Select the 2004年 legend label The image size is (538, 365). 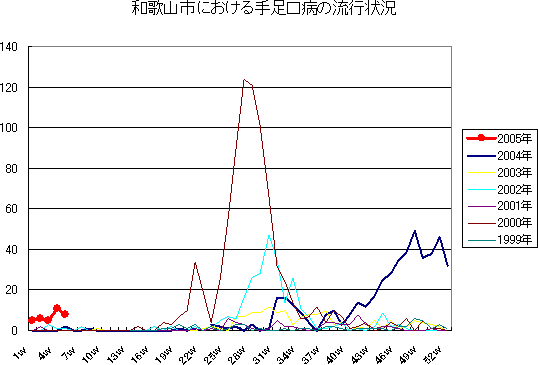click(515, 156)
